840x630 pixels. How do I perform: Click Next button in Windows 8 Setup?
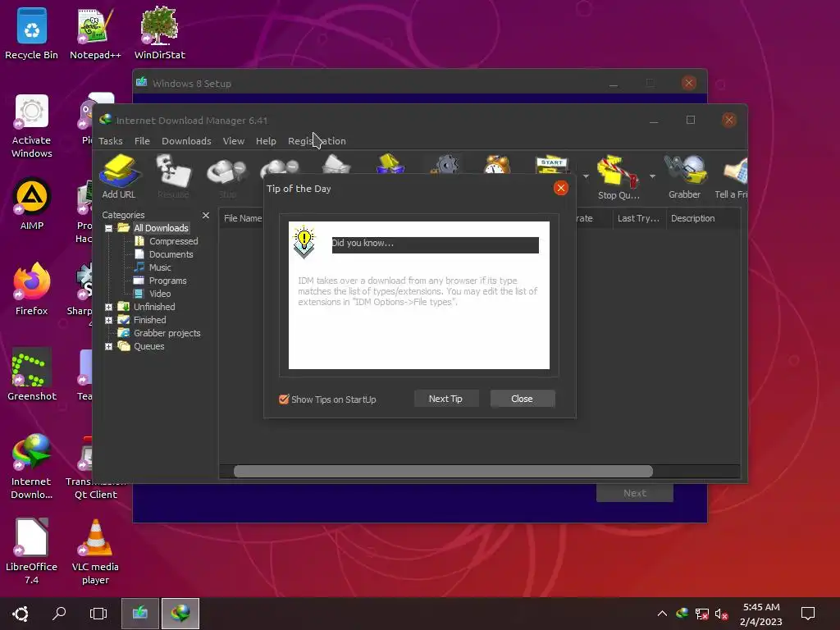635,493
